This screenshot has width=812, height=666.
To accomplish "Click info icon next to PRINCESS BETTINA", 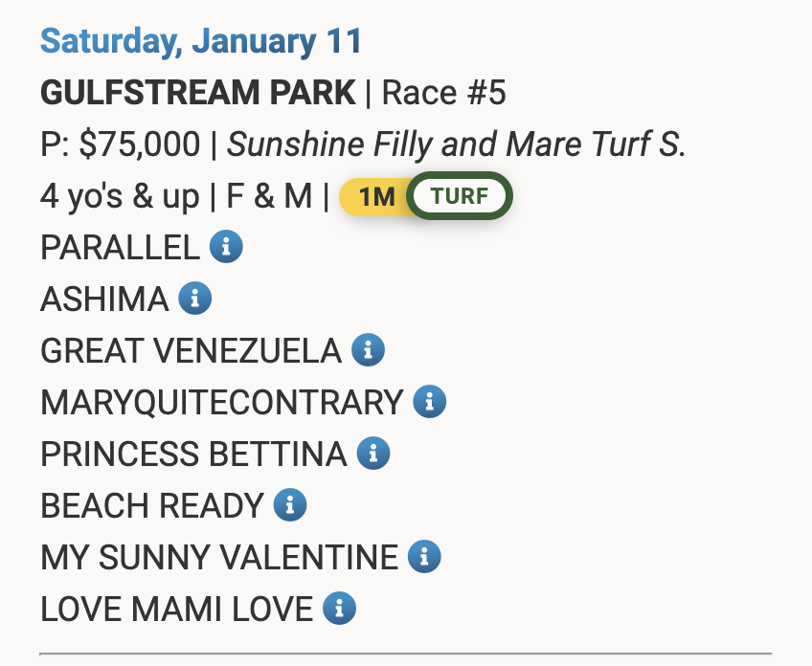I will pos(373,454).
